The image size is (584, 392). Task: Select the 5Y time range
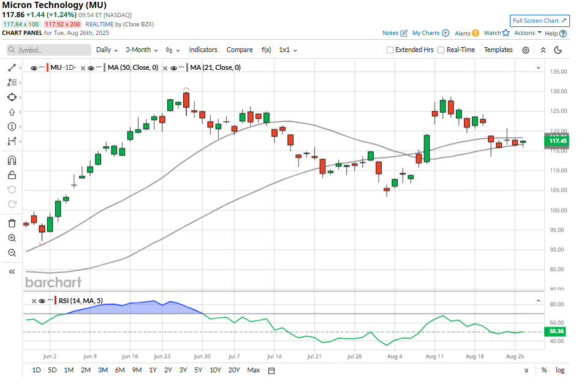pos(198,370)
